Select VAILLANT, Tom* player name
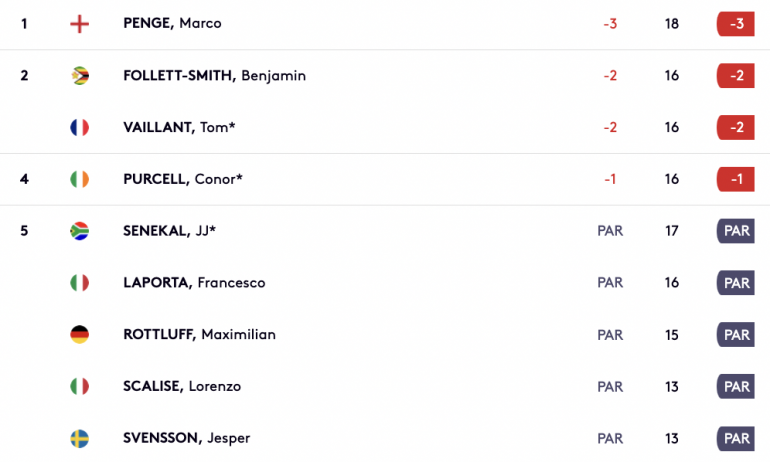Screen dimensions: 770x462 click(x=179, y=127)
